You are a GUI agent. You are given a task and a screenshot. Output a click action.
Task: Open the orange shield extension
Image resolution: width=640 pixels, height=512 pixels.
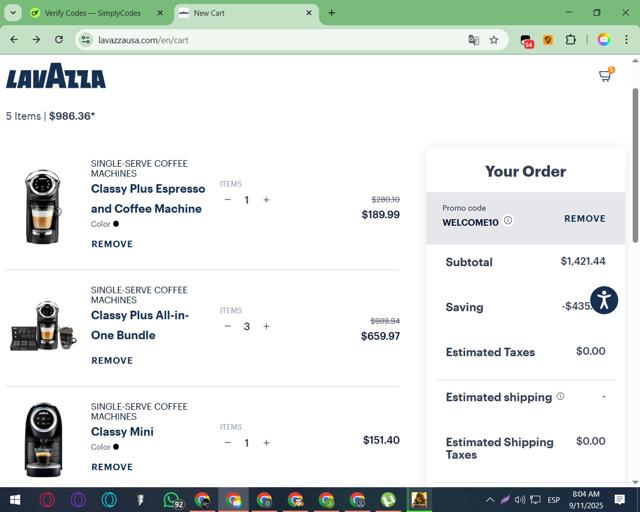(x=548, y=40)
